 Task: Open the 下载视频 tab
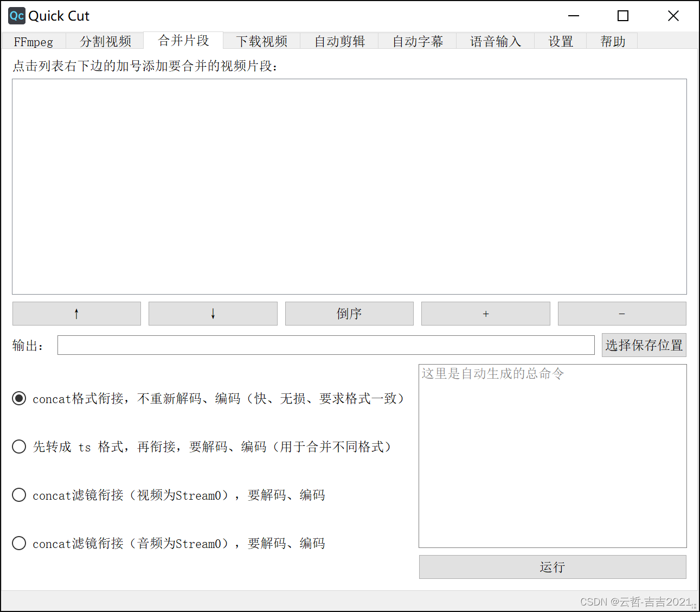(x=261, y=41)
